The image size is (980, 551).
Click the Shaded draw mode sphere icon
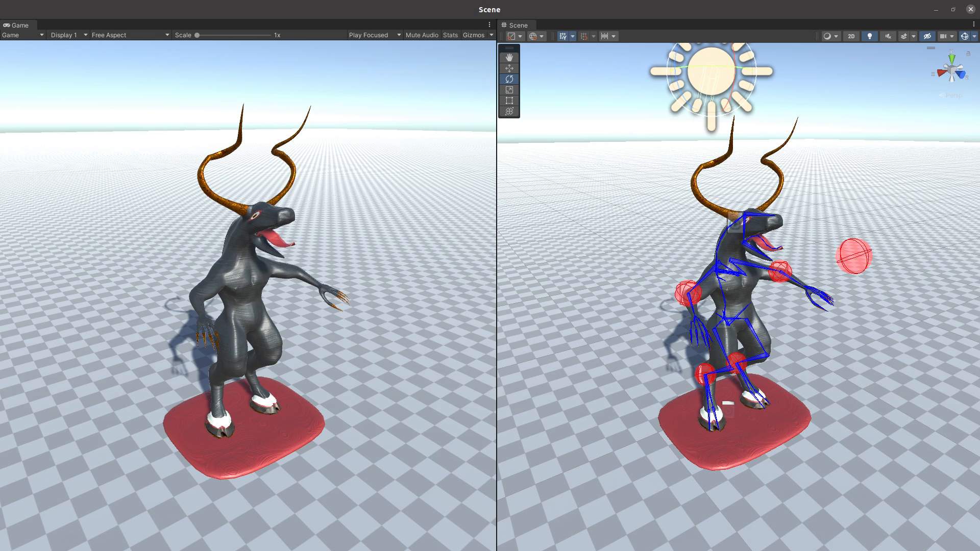827,36
